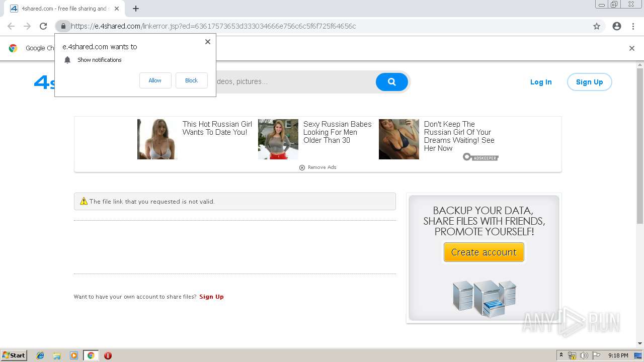Screen dimensions: 644x362
Task: Click the Create account button
Action: 484,252
